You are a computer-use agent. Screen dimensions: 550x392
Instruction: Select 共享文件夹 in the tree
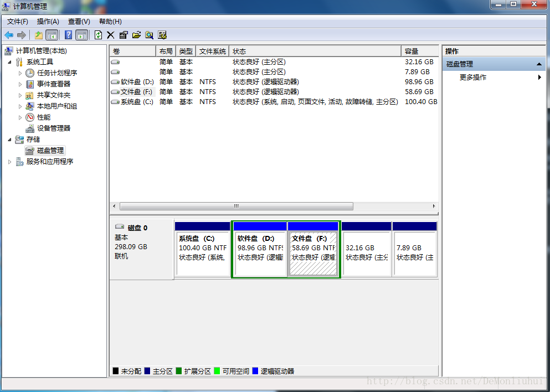point(54,95)
